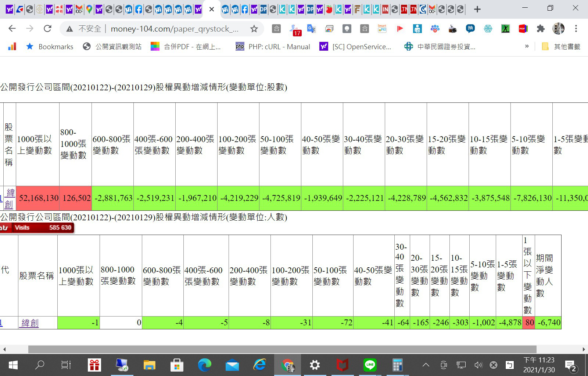Viewport: 588px width, 376px height.
Task: Toggle the volume speaker icon in tray
Action: (478, 365)
